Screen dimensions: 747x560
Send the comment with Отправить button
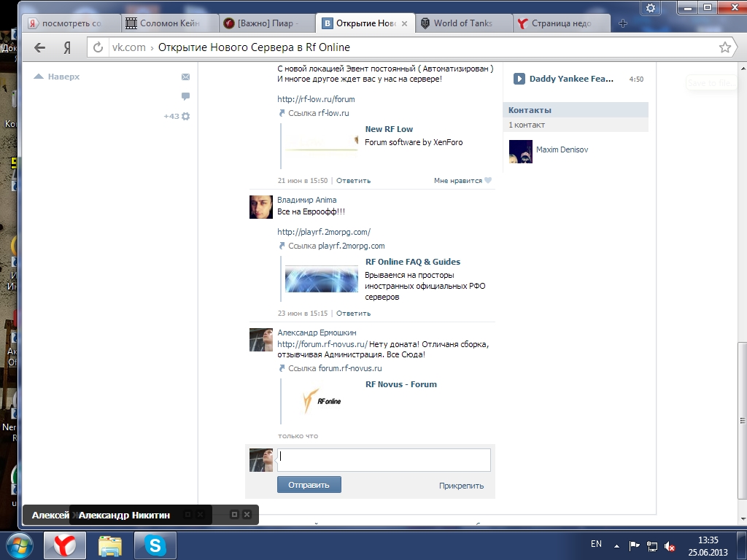tap(309, 485)
